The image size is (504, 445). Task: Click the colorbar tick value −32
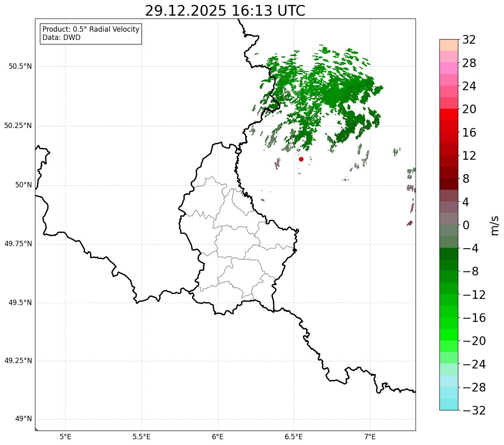(474, 410)
